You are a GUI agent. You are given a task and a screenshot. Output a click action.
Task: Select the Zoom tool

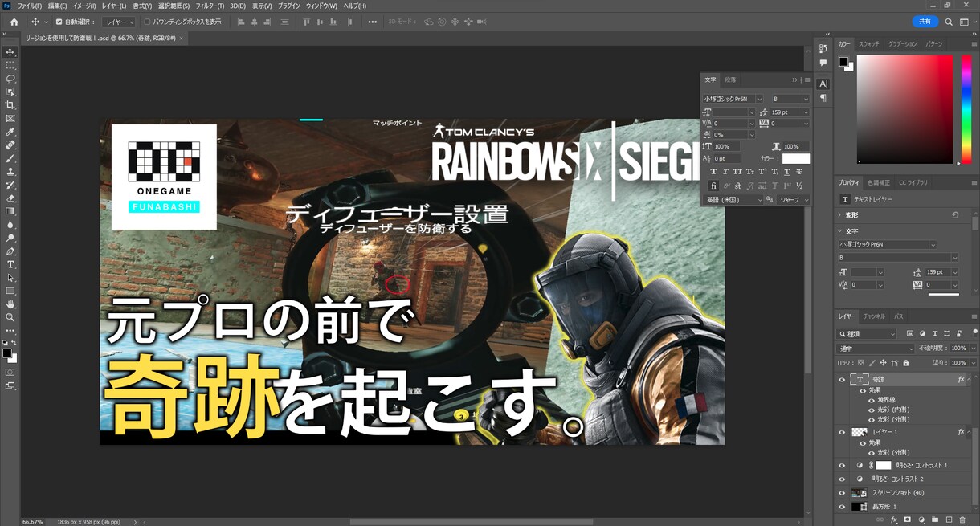[10, 317]
